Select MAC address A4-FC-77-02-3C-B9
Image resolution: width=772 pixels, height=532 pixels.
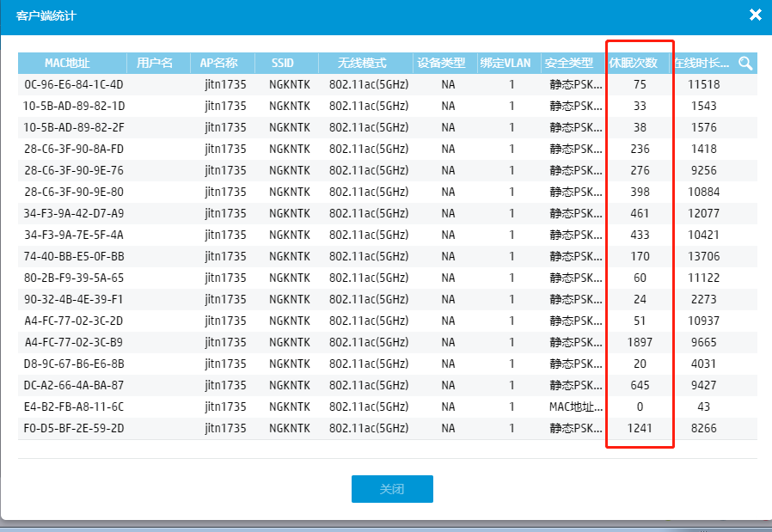click(74, 343)
